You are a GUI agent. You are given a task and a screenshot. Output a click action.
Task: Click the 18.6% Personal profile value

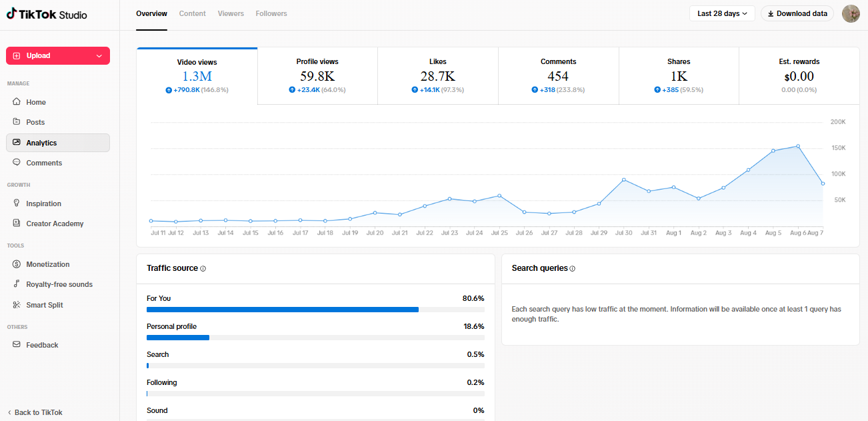[473, 326]
